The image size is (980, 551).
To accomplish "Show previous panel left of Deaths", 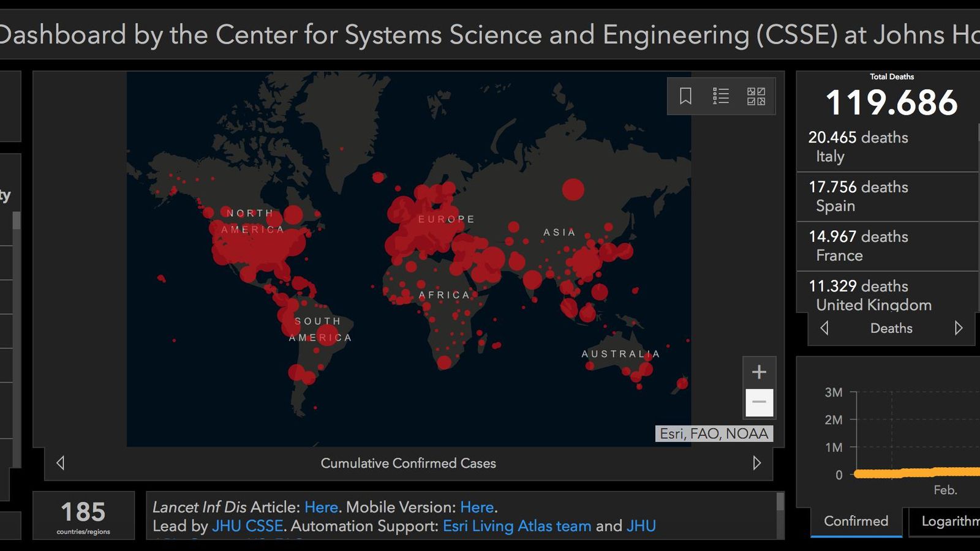I will pyautogui.click(x=824, y=328).
